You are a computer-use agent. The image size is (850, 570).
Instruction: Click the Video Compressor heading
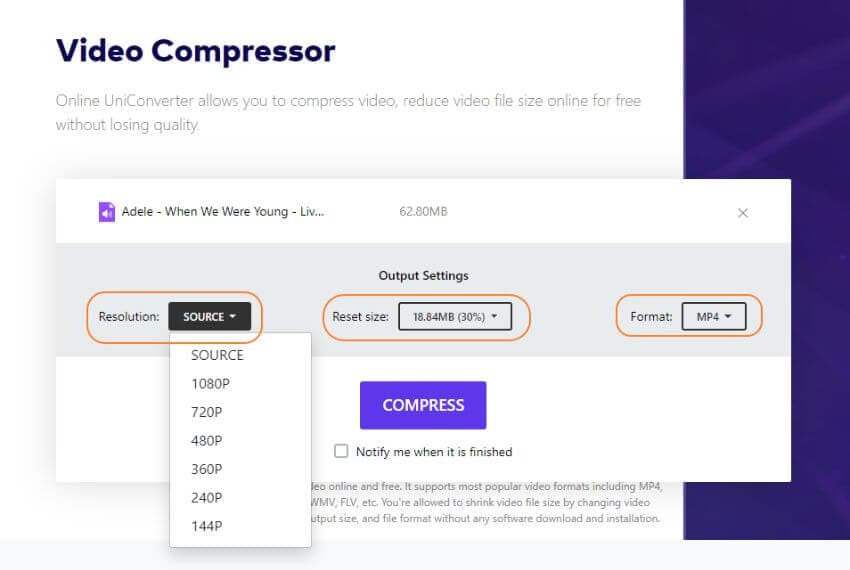tap(195, 50)
